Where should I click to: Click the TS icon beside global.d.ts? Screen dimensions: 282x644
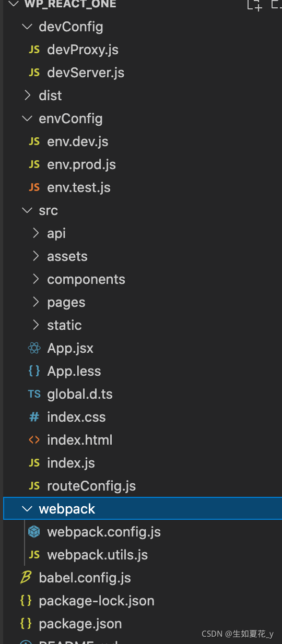[x=34, y=394]
